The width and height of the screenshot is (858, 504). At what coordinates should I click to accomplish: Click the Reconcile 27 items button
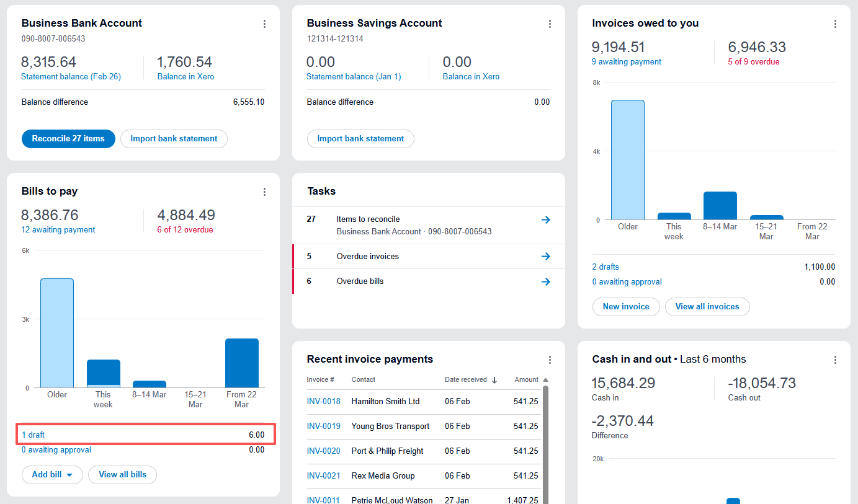(x=68, y=138)
